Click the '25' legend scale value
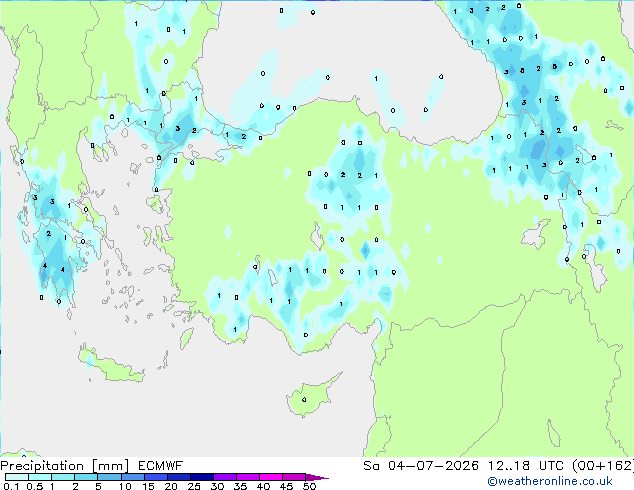The image size is (634, 490). pos(194,486)
